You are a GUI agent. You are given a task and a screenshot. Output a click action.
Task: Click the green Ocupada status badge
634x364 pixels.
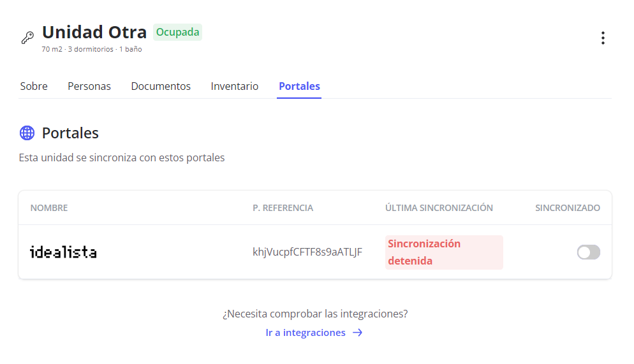click(177, 32)
